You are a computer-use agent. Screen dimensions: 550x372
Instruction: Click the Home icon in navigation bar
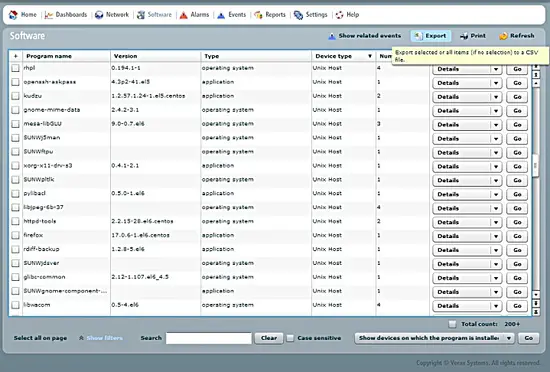(x=13, y=15)
